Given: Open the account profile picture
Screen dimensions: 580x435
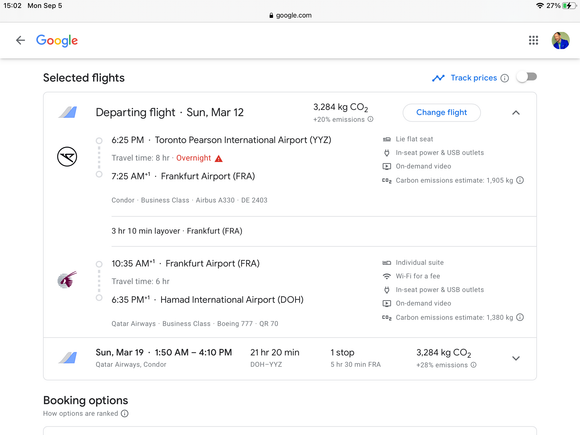Looking at the screenshot, I should (x=560, y=40).
